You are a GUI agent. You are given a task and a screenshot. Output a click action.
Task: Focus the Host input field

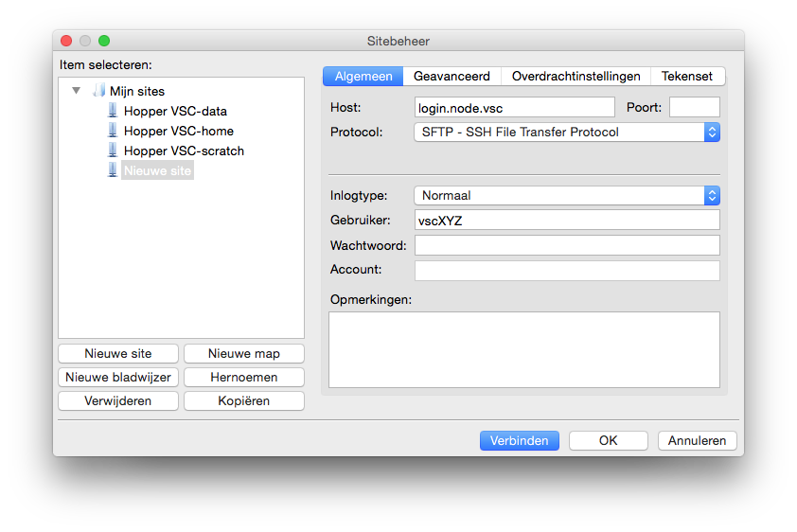click(514, 107)
